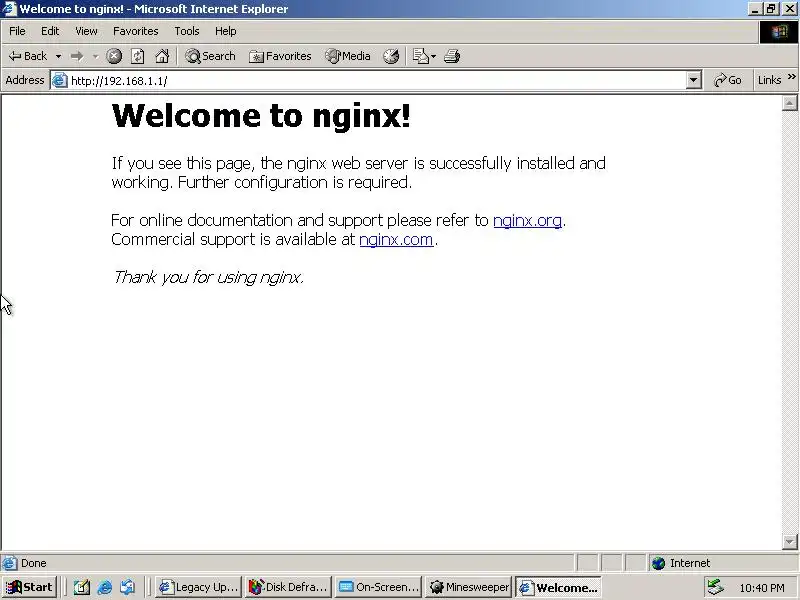Click the Welcome to nginx! heading
800x600 pixels.
(261, 115)
